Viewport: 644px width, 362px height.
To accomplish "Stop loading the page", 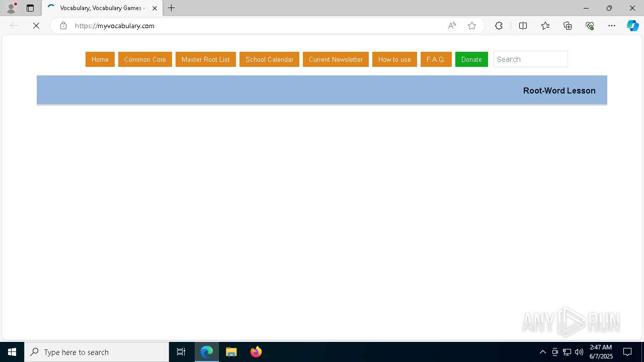I will pyautogui.click(x=36, y=26).
